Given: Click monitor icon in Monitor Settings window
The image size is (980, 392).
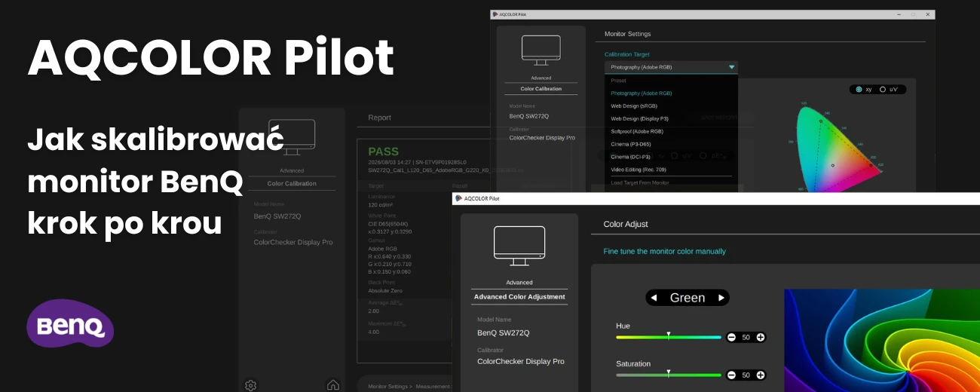Looking at the screenshot, I should click(541, 50).
